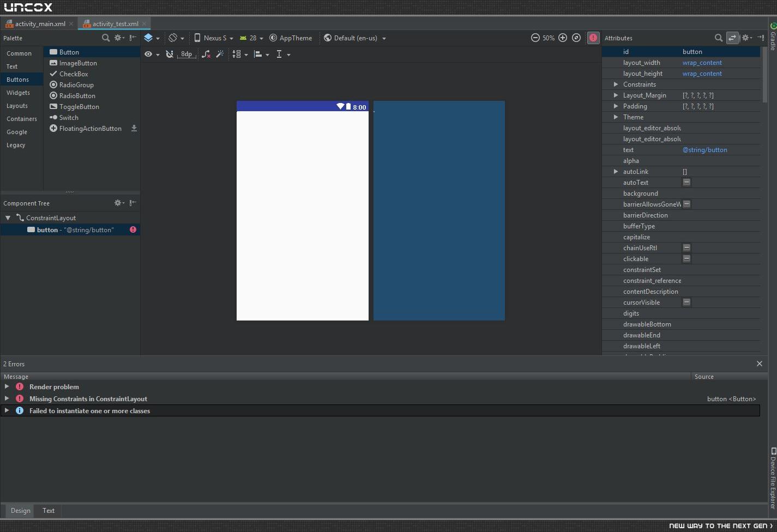Open the Palette settings gear menu
Image resolution: width=777 pixels, height=532 pixels.
click(x=119, y=38)
